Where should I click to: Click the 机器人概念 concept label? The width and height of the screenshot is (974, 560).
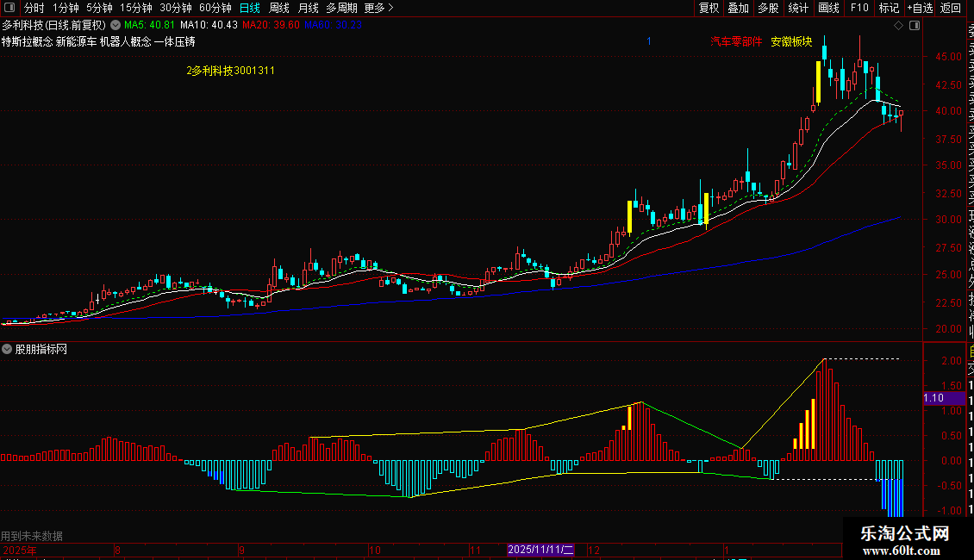126,41
